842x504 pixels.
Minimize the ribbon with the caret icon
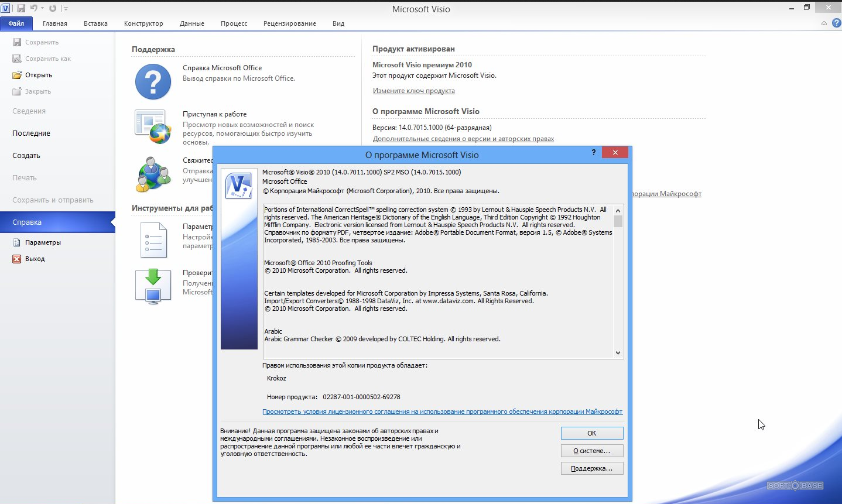pos(824,23)
